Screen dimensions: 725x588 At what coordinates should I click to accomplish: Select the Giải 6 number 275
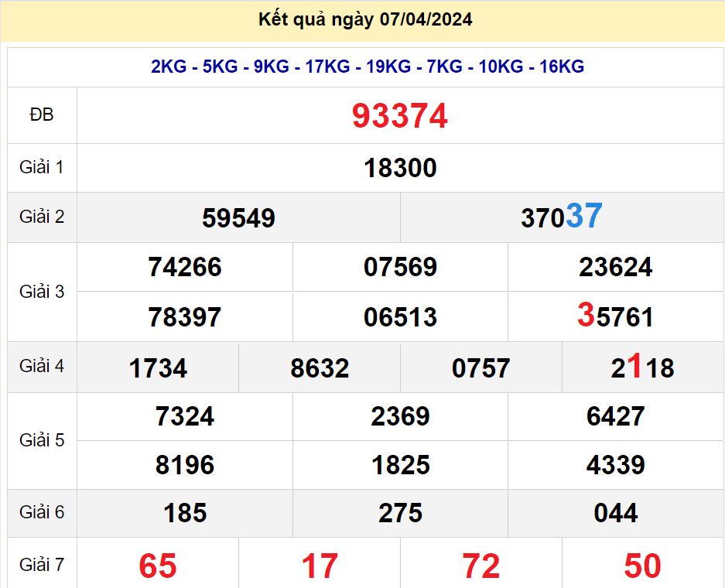tap(400, 513)
